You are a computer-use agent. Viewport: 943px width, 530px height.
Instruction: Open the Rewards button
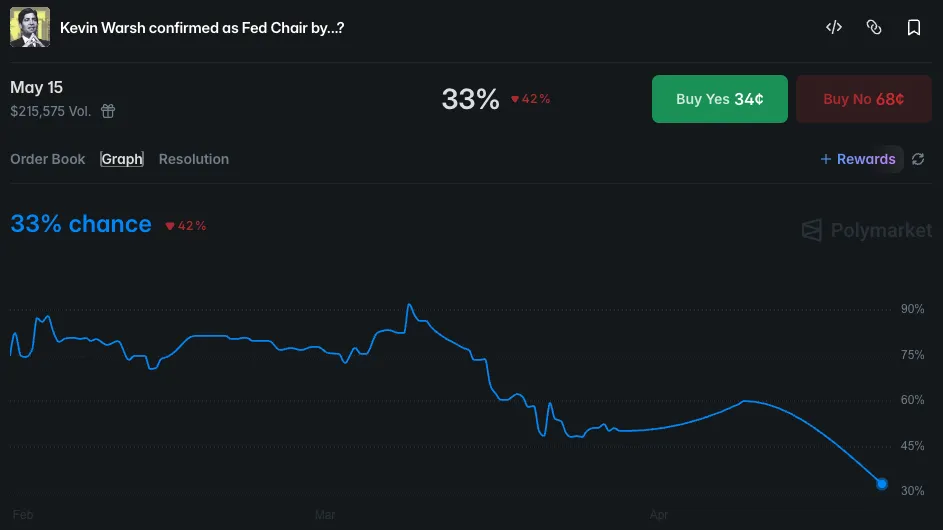858,159
